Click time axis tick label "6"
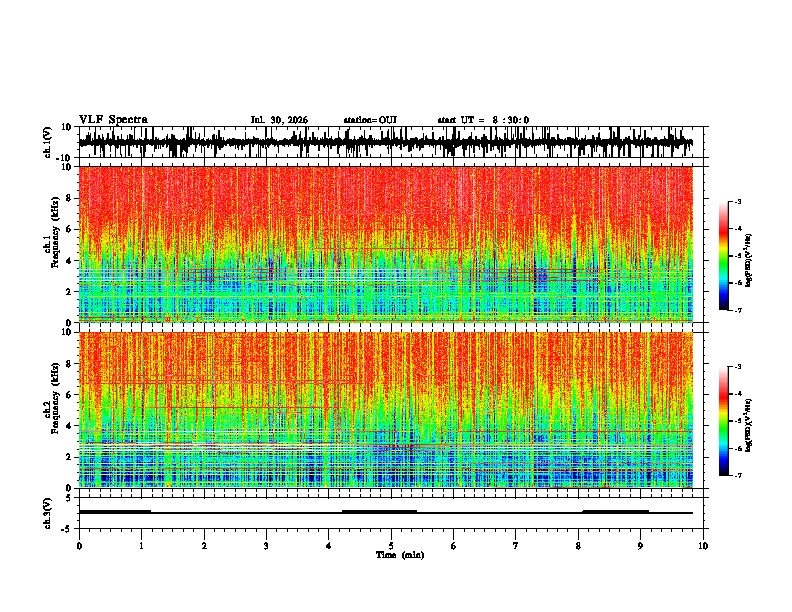Viewport: 792px width, 612px height. [454, 546]
